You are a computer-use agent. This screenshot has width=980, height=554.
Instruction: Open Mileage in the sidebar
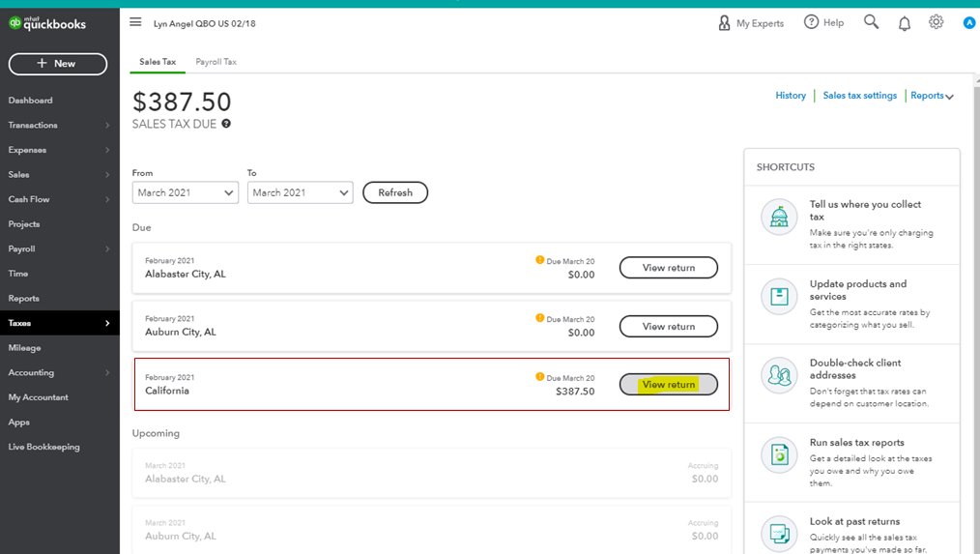point(24,348)
